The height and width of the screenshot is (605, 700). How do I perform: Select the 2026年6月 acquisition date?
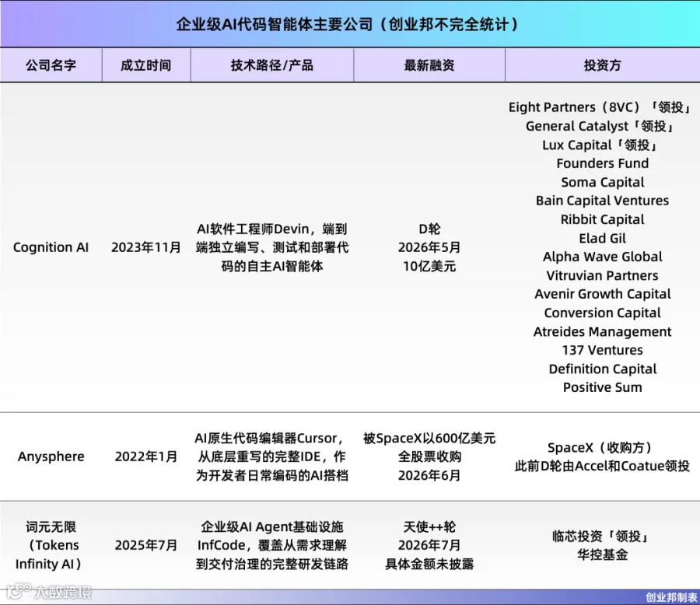[x=429, y=475]
